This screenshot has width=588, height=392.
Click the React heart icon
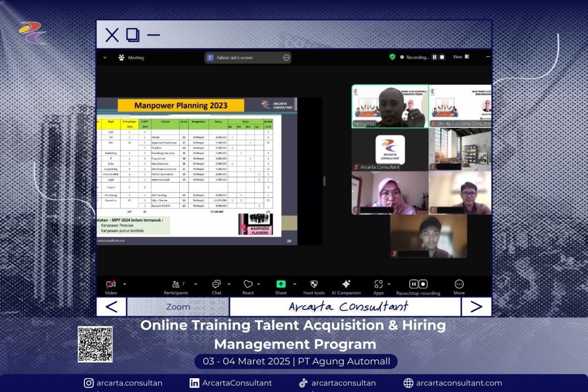248,284
